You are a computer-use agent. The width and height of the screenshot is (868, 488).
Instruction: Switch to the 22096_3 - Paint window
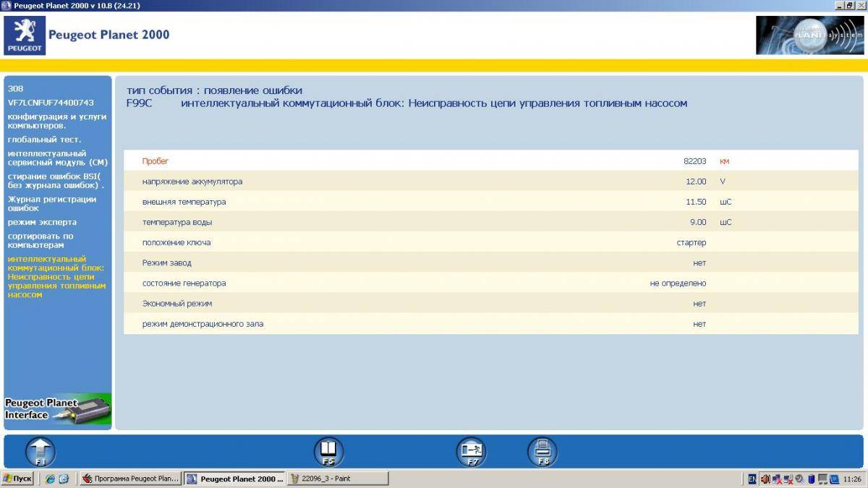(x=337, y=479)
